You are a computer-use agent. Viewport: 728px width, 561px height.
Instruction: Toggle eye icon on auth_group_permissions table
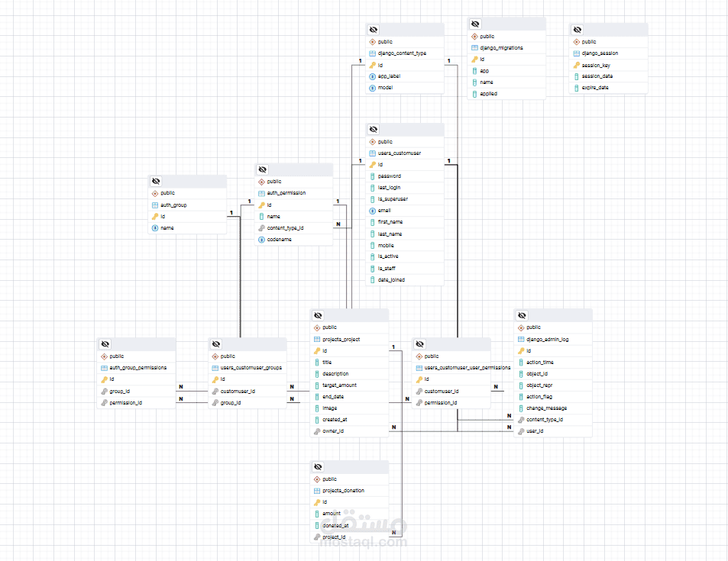[105, 343]
